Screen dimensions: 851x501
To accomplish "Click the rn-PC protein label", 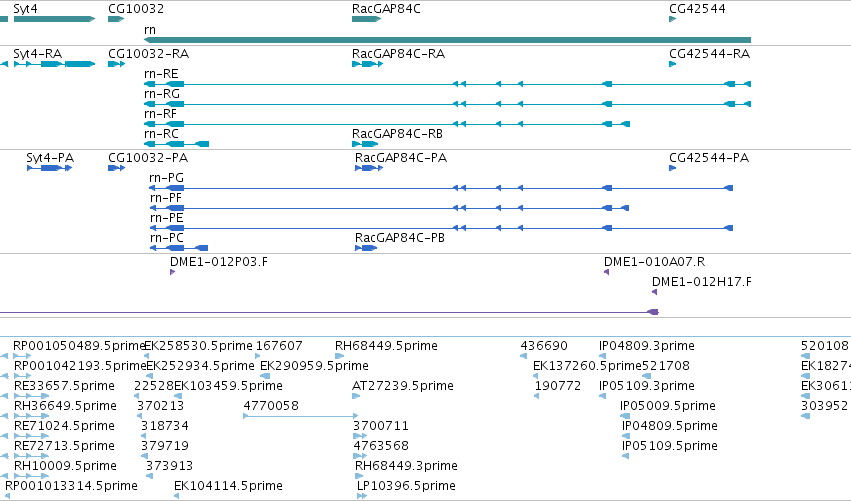I will 167,238.
